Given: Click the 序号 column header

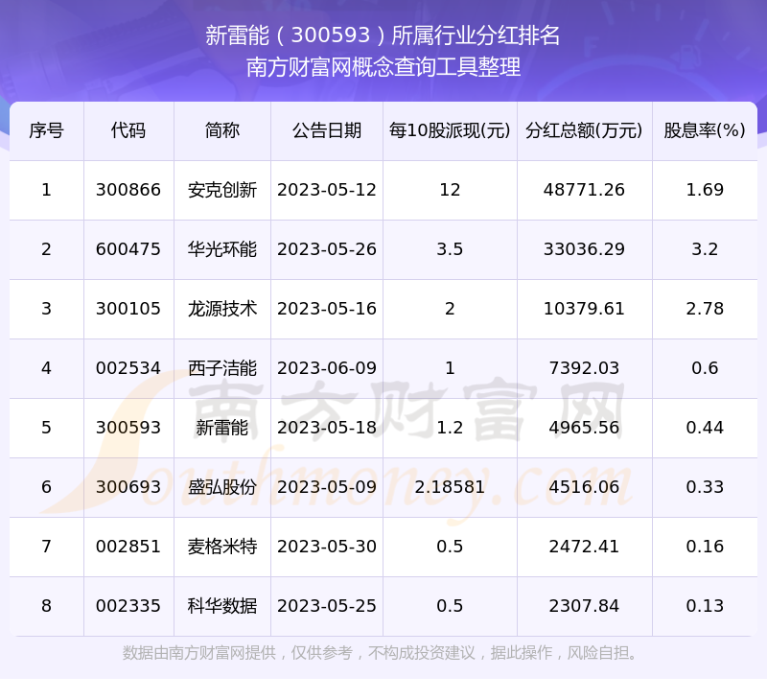Looking at the screenshot, I should 46,130.
